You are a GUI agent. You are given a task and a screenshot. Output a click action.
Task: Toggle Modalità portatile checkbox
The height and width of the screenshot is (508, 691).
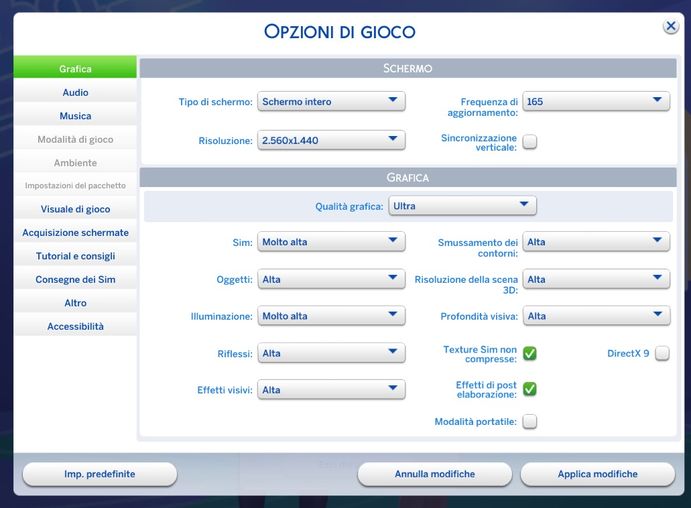pyautogui.click(x=529, y=421)
